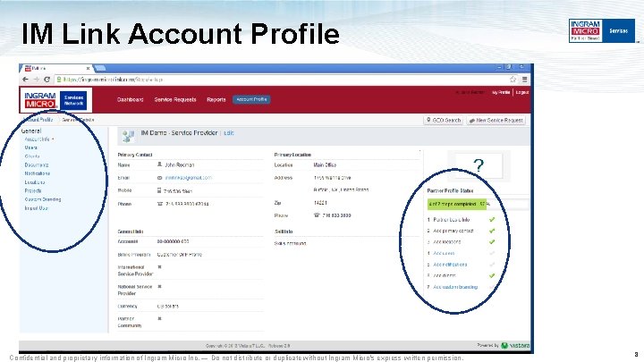Click the Logout link
Viewport: 644px width, 362px height.
coord(522,92)
